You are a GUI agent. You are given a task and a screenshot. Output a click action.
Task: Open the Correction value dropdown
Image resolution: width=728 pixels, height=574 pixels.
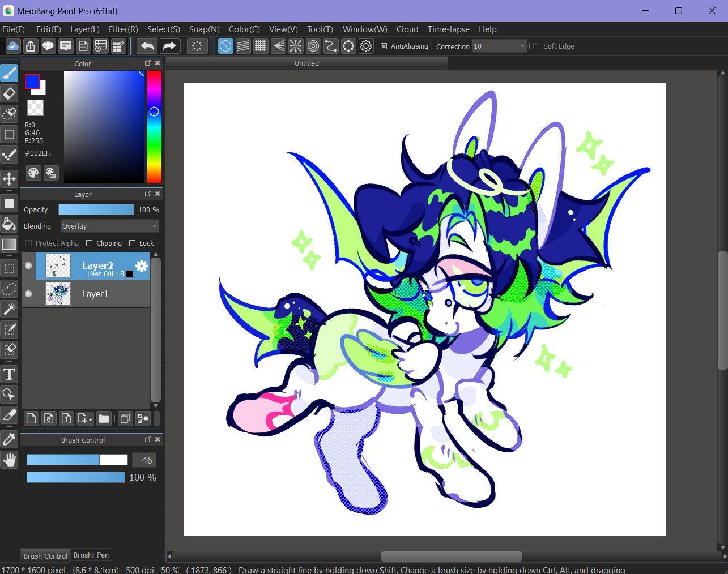500,46
